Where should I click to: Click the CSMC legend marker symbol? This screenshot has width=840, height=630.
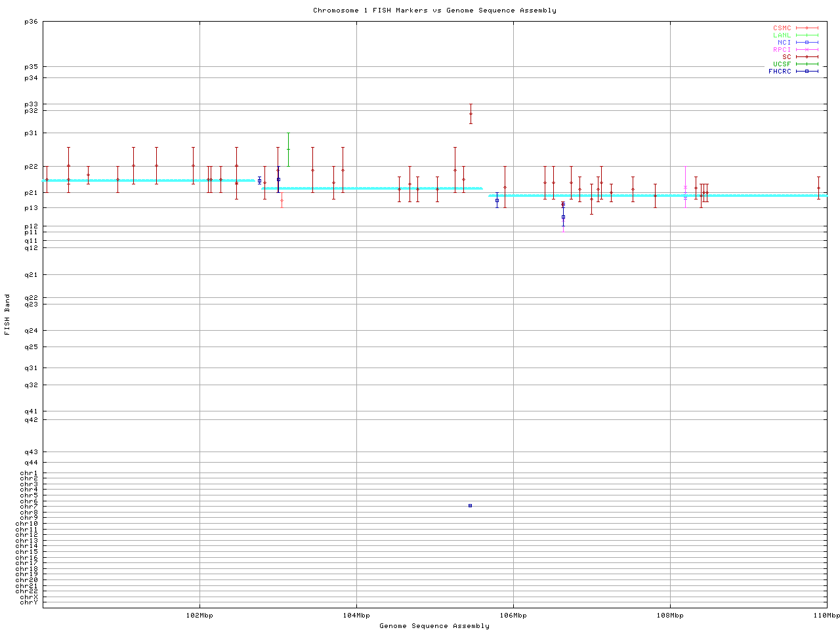pyautogui.click(x=807, y=28)
